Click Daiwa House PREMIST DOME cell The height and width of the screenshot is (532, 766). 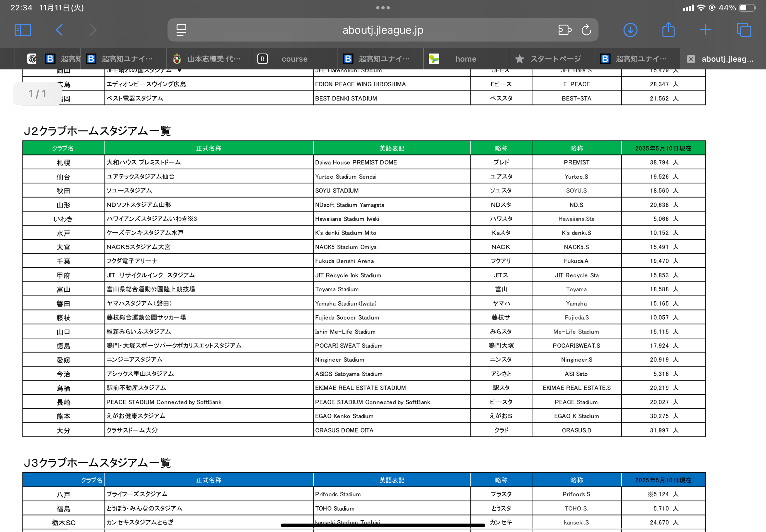pos(356,162)
